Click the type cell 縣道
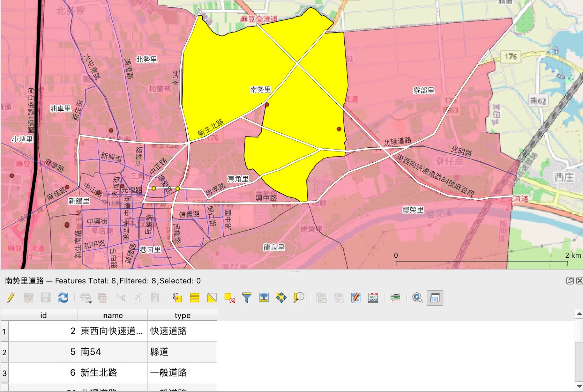 [182, 352]
